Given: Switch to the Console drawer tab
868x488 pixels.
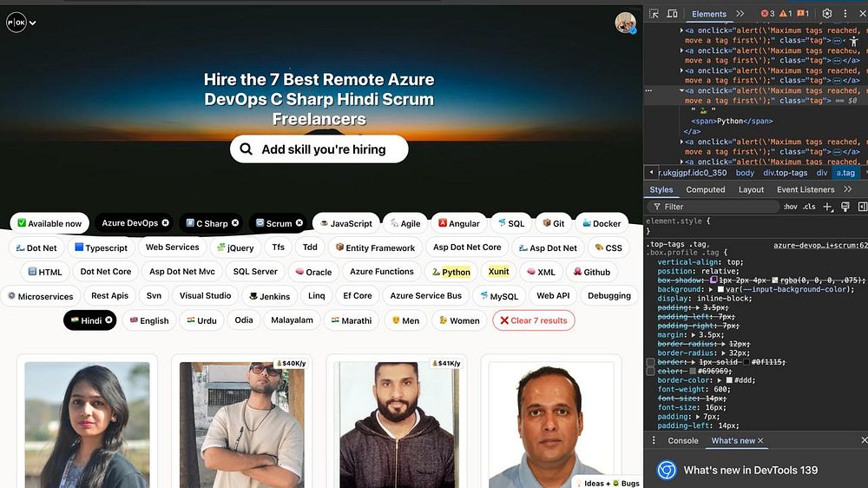Looking at the screenshot, I should [682, 441].
